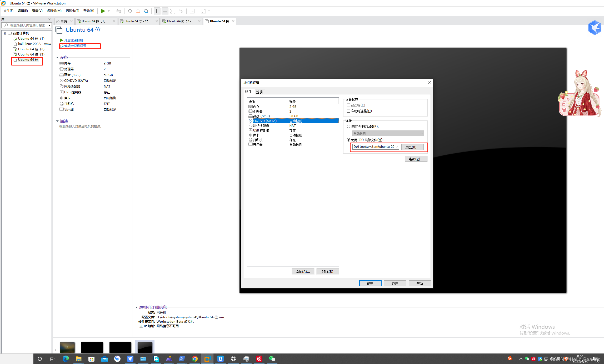Close the Ubuntu 64 位 (3) tab
The image size is (604, 364).
(x=199, y=21)
